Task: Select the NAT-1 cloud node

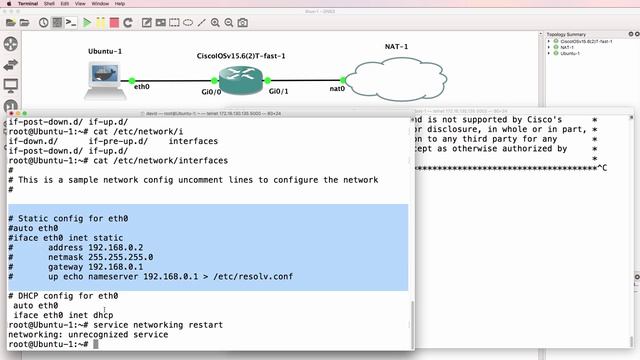Action: [x=396, y=79]
